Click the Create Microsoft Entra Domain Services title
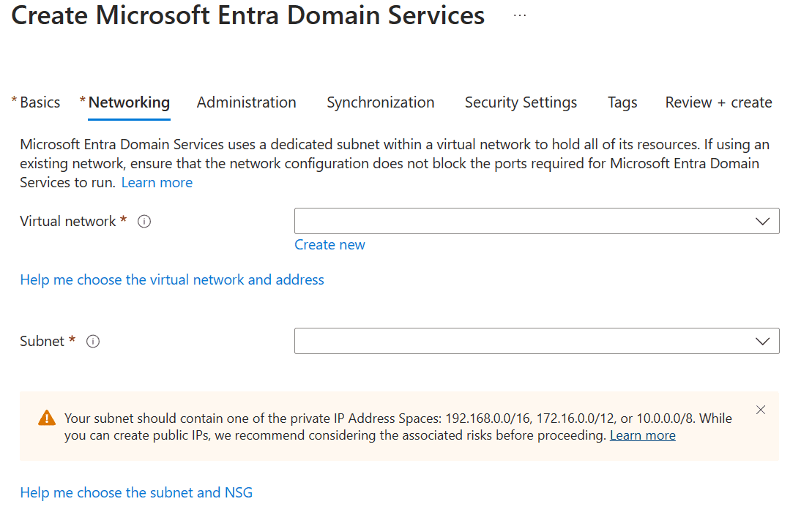The width and height of the screenshot is (812, 526). (248, 15)
